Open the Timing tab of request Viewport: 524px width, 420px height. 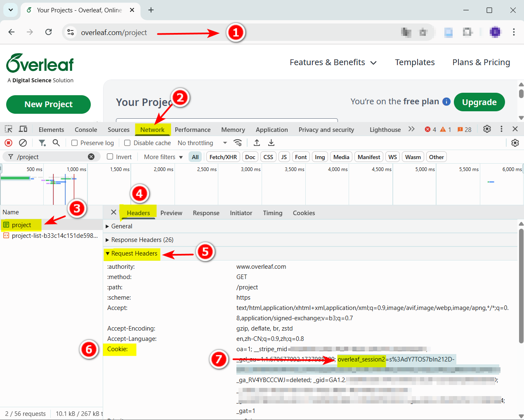273,213
